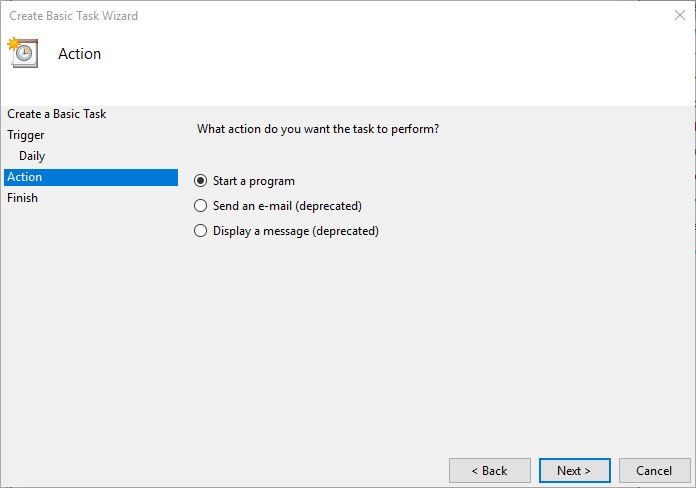696x488 pixels.
Task: Click the Action heading in the header
Action: tap(80, 54)
